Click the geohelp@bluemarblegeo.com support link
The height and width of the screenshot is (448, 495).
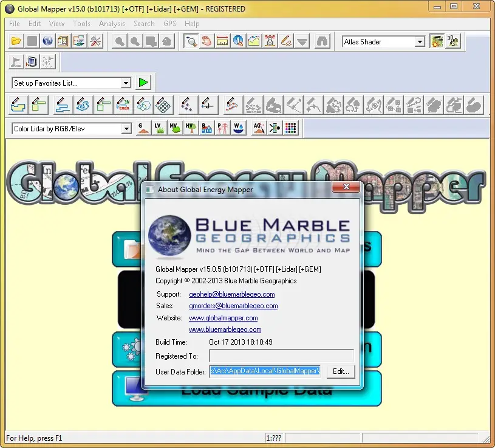(x=232, y=294)
